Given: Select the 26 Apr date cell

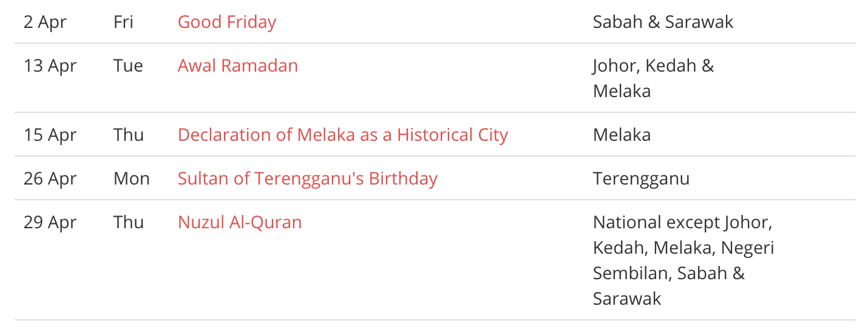Looking at the screenshot, I should [50, 178].
